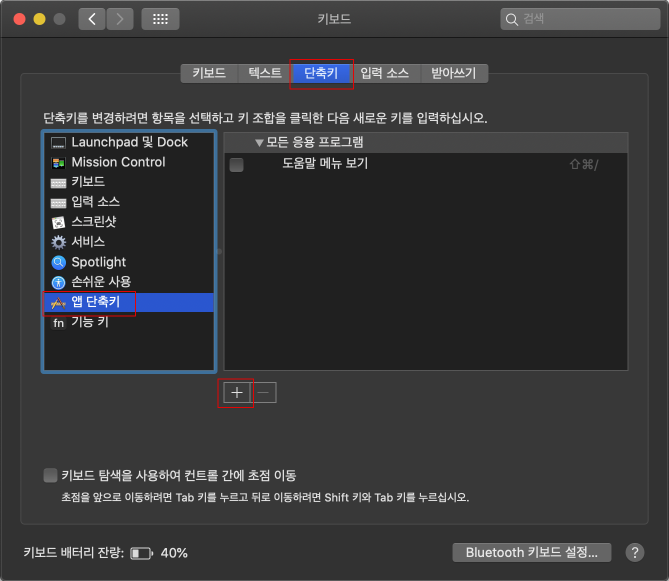Click the fn 기능 키 icon
The height and width of the screenshot is (581, 669).
(58, 323)
